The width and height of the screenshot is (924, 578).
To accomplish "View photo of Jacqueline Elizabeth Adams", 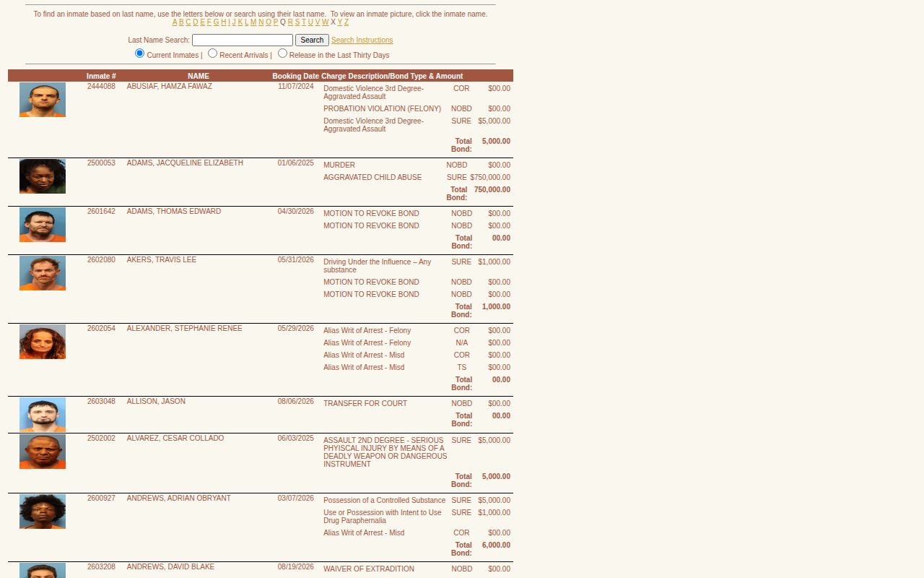I will pos(43,176).
